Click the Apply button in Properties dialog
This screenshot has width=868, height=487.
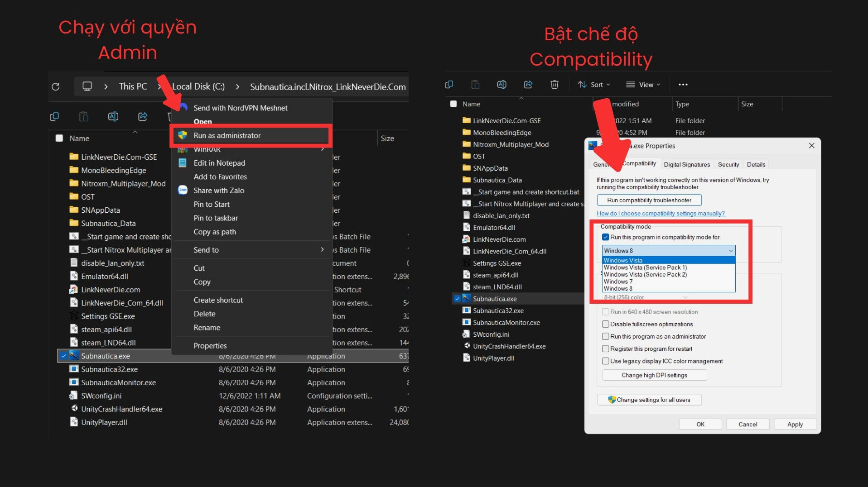(795, 425)
